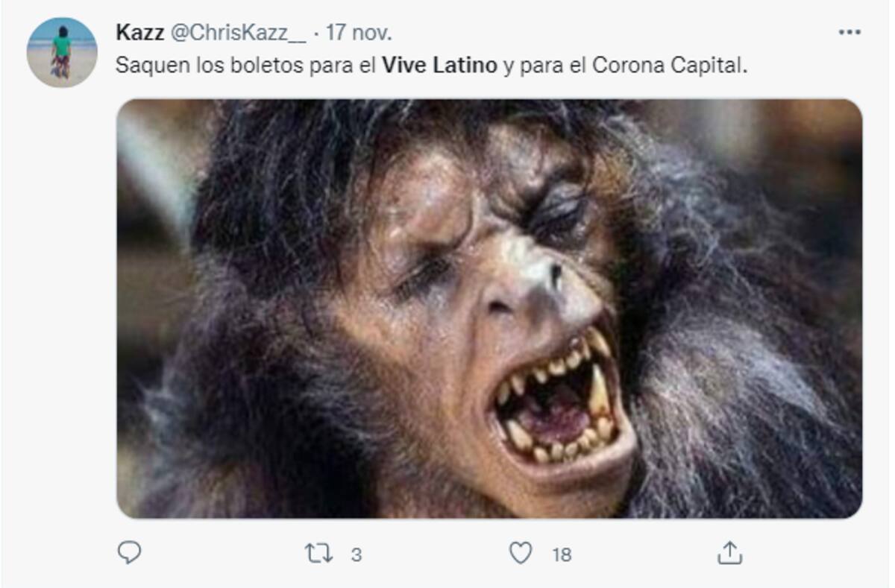Click the display name Kazz
The width and height of the screenshot is (895, 588).
140,33
